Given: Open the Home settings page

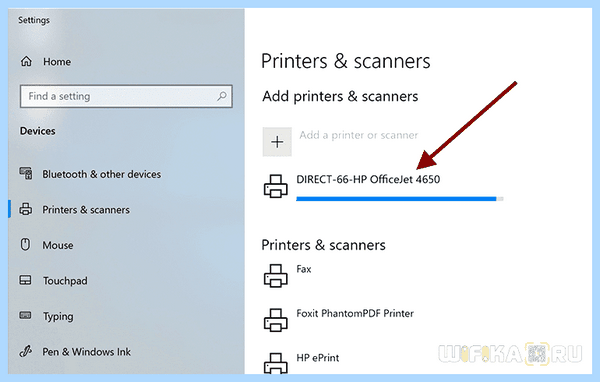Looking at the screenshot, I should tap(57, 62).
